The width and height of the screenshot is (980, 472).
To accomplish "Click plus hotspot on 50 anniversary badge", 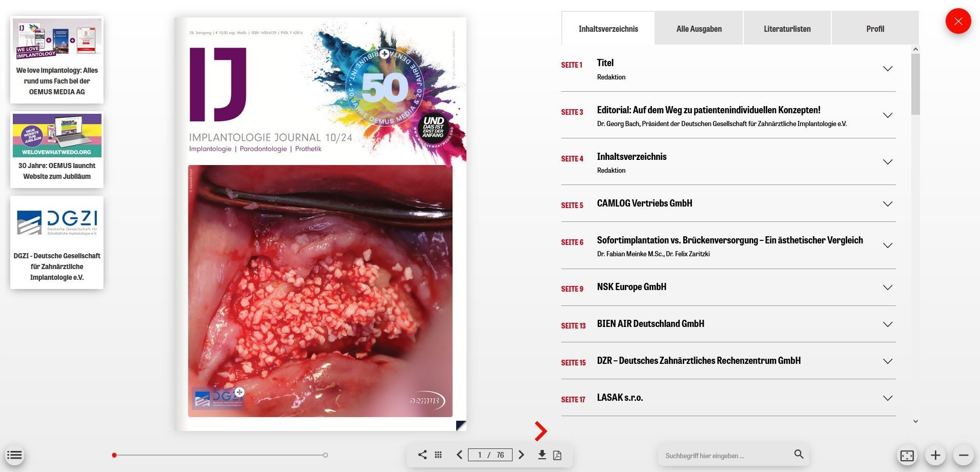I will coord(384,54).
